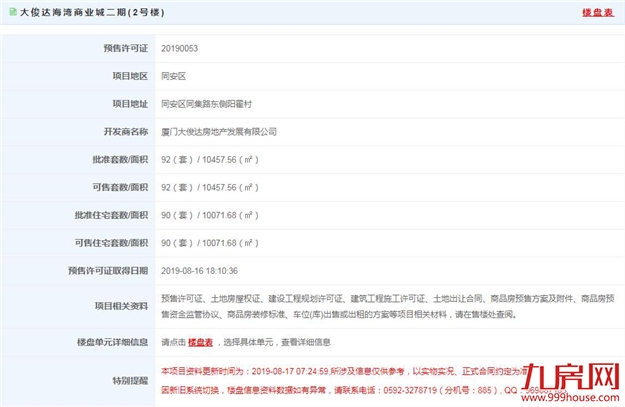The image size is (625, 407).
Task: Click the 开发商名称 label
Action: pyautogui.click(x=126, y=132)
